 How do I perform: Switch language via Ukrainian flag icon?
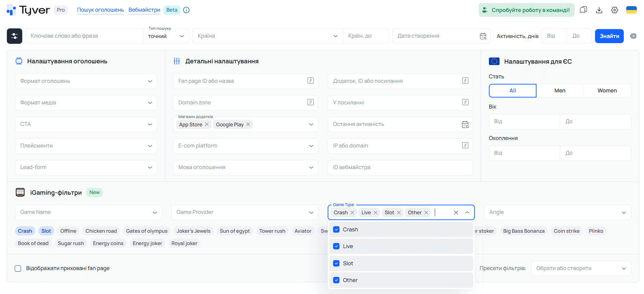click(x=631, y=10)
